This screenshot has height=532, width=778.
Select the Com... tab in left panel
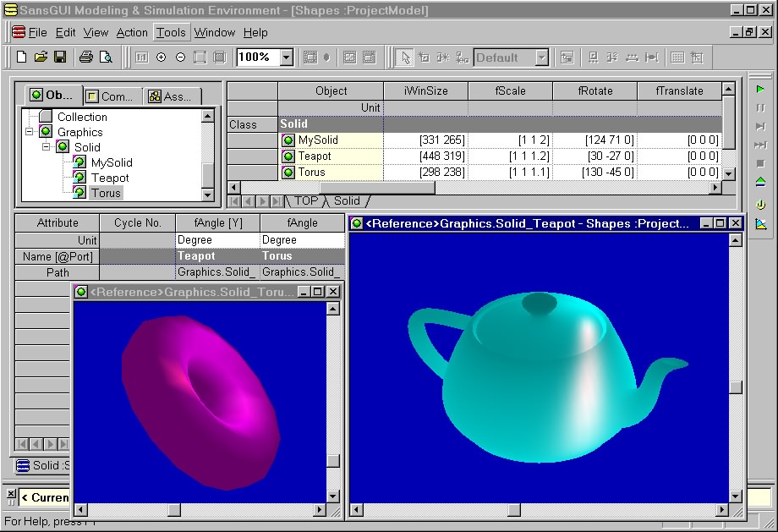click(110, 96)
